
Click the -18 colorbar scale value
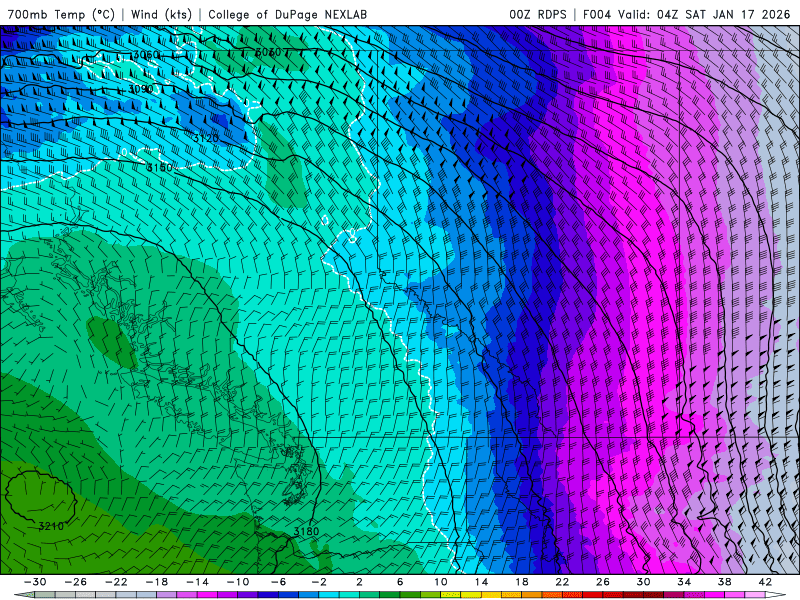pos(157,582)
